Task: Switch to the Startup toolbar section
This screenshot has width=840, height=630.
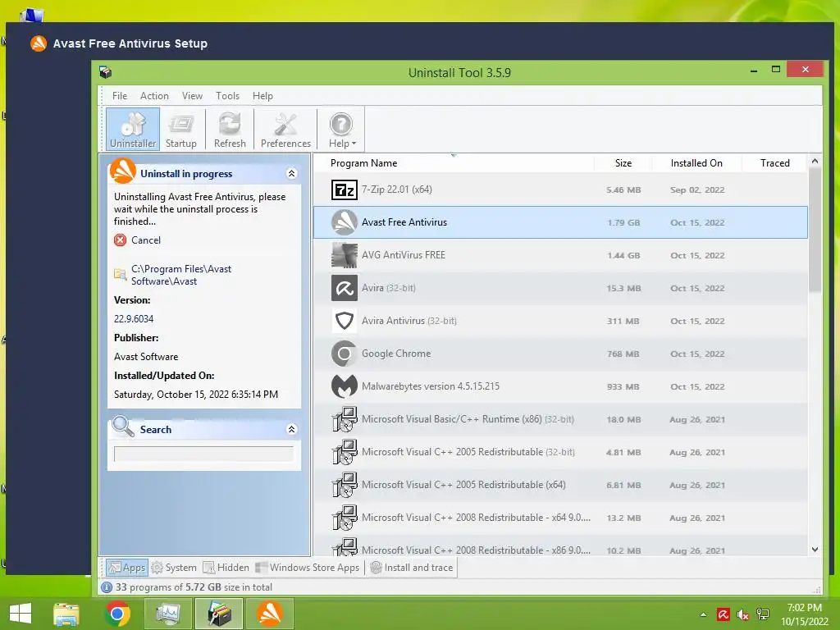Action: click(x=181, y=129)
